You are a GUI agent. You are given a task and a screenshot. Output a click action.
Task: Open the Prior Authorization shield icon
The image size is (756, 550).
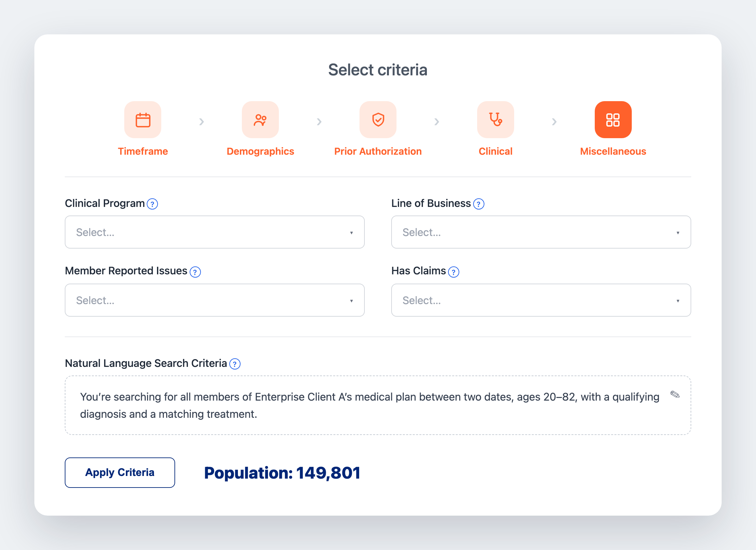click(378, 120)
